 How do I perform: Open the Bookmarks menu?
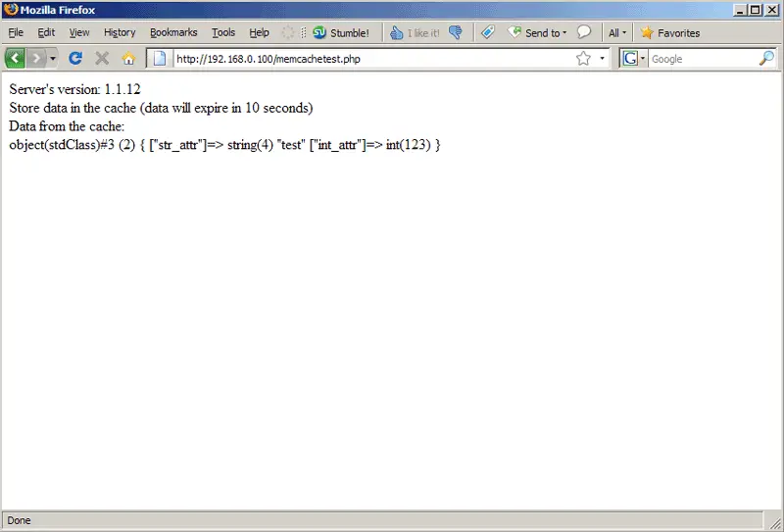click(173, 32)
